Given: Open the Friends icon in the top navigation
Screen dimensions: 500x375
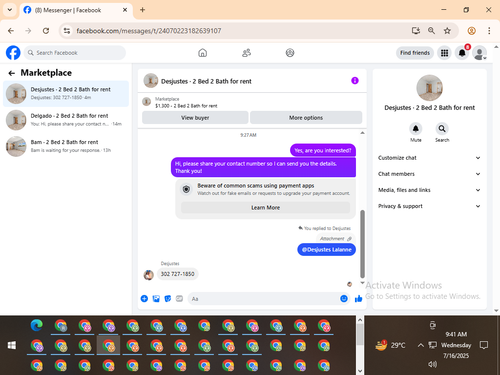Looking at the screenshot, I should pos(246,53).
